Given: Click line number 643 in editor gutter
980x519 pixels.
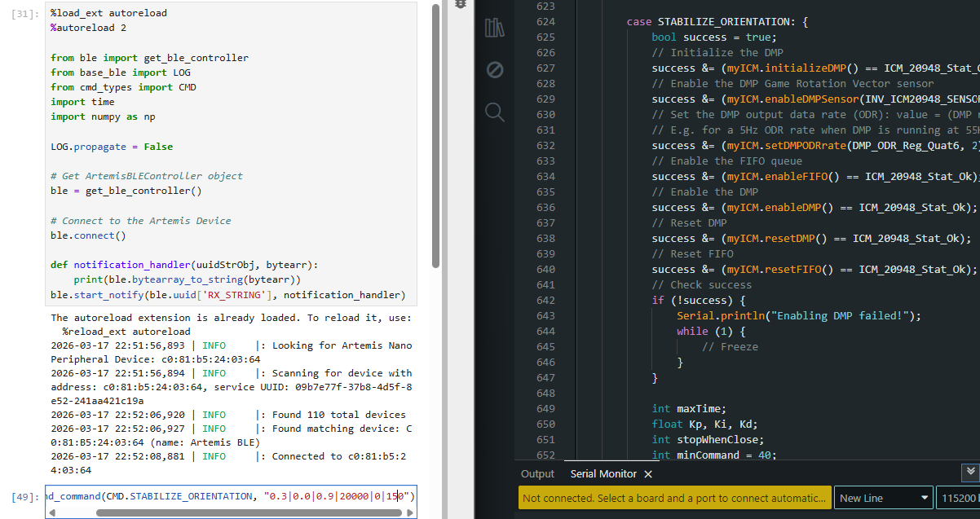Looking at the screenshot, I should click(x=545, y=315).
